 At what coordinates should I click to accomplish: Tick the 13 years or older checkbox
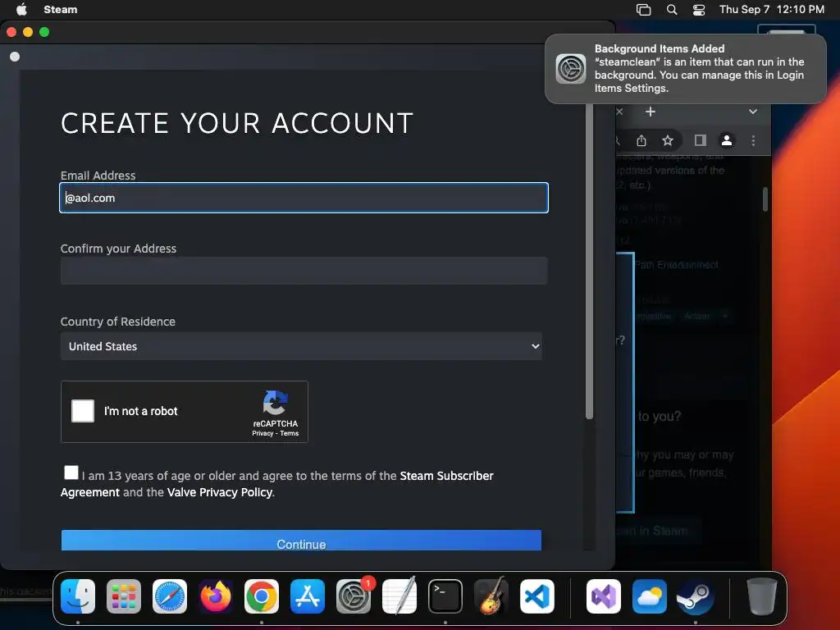tap(71, 472)
